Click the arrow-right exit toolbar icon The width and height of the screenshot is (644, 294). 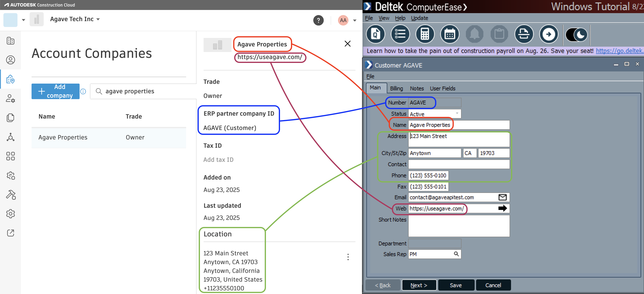point(549,34)
